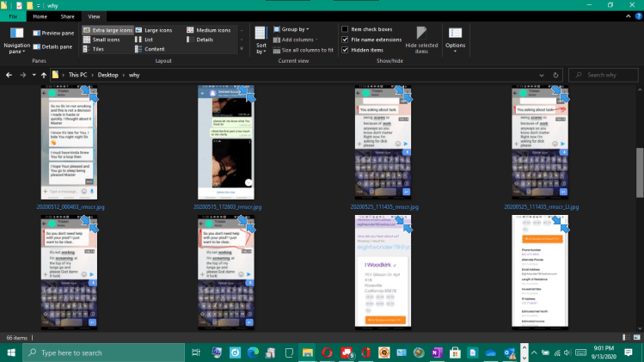This screenshot has height=362, width=644.
Task: Go up one folder level arrow
Action: point(43,76)
